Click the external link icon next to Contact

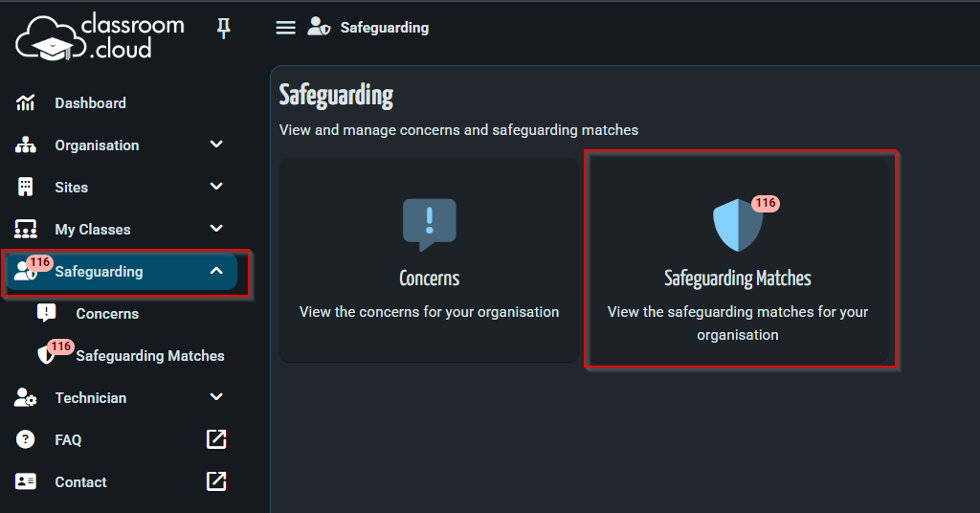(216, 481)
